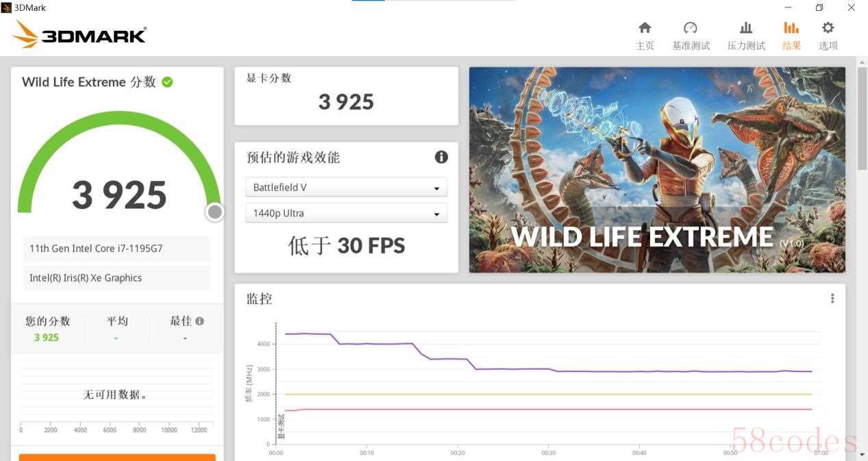This screenshot has width=868, height=461.
Task: Close the 3DMark window
Action: (x=852, y=8)
